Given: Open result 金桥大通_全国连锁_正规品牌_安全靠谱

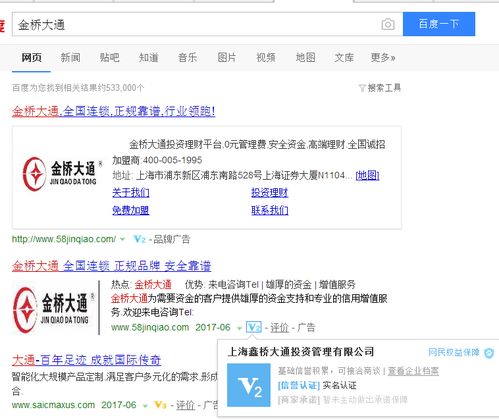Looking at the screenshot, I should [x=111, y=266].
